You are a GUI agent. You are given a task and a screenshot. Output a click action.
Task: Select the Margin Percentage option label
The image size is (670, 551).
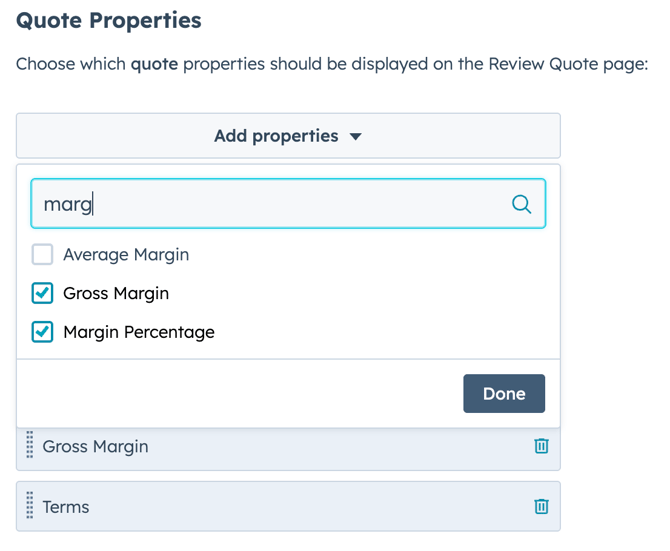click(x=139, y=332)
